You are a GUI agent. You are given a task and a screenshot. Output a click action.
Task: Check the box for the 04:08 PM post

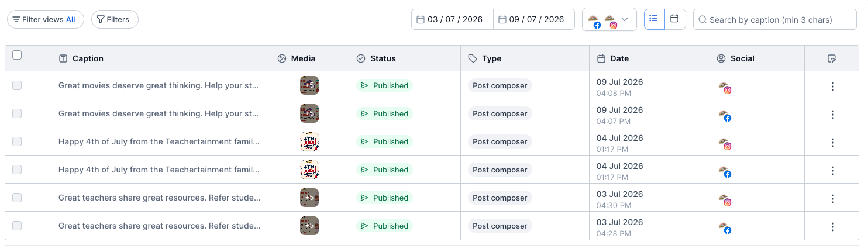coord(17,85)
